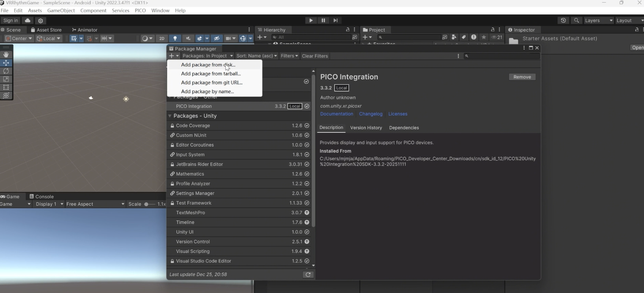Click Project panel error log filter icon
Viewport: 644px width, 293px height.
point(474,37)
